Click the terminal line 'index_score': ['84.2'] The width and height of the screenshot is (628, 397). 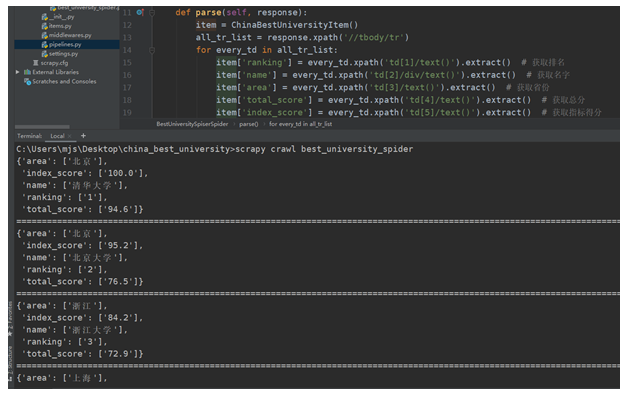point(83,318)
